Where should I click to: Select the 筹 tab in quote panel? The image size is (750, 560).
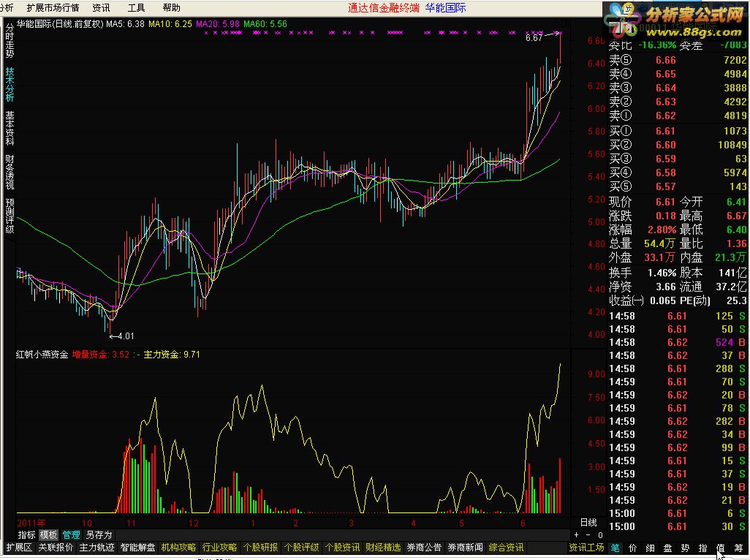[738, 548]
